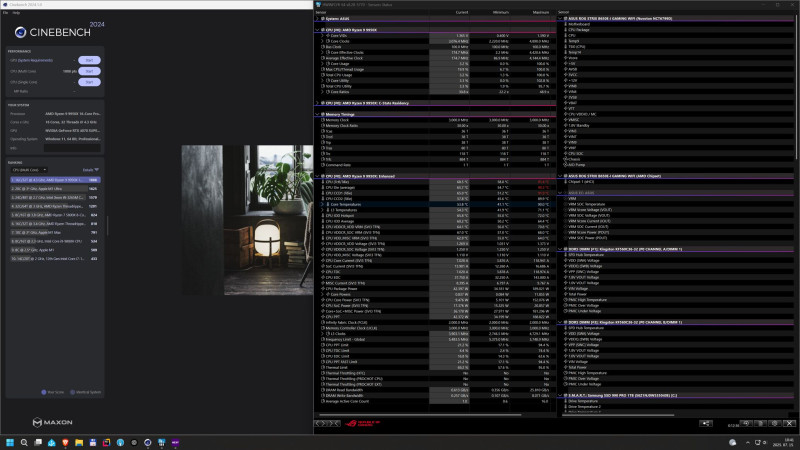The image size is (800, 450).
Task: Open the CPU (Multi Core) ranking dropdown
Action: click(x=29, y=170)
